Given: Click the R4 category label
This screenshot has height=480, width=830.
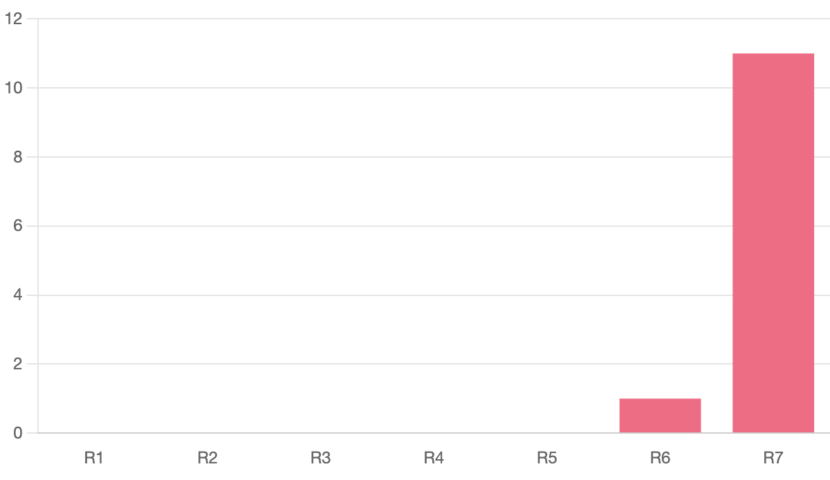Looking at the screenshot, I should point(433,458).
